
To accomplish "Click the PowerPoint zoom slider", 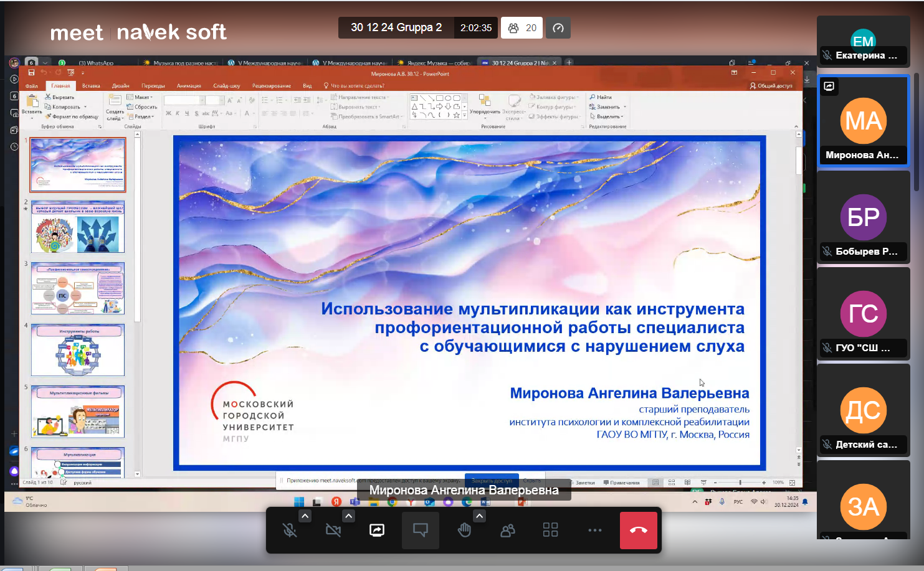I will [x=740, y=483].
